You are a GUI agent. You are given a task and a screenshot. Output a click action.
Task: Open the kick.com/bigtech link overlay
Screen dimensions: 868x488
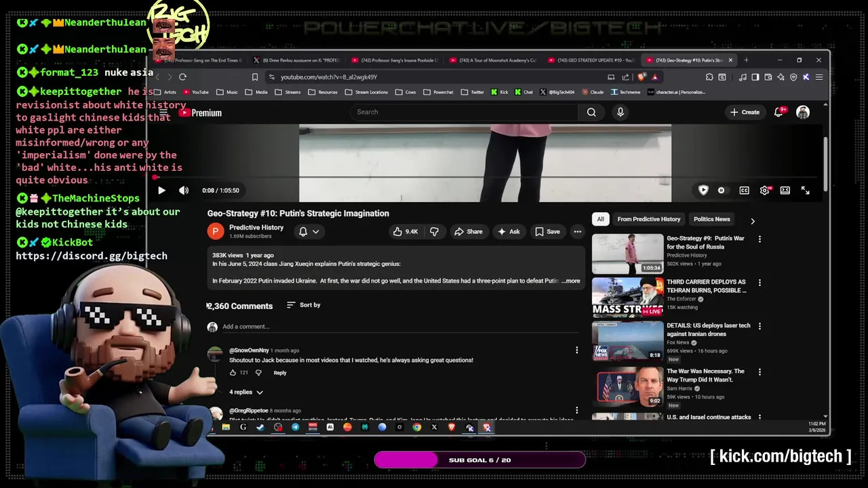[781, 456]
